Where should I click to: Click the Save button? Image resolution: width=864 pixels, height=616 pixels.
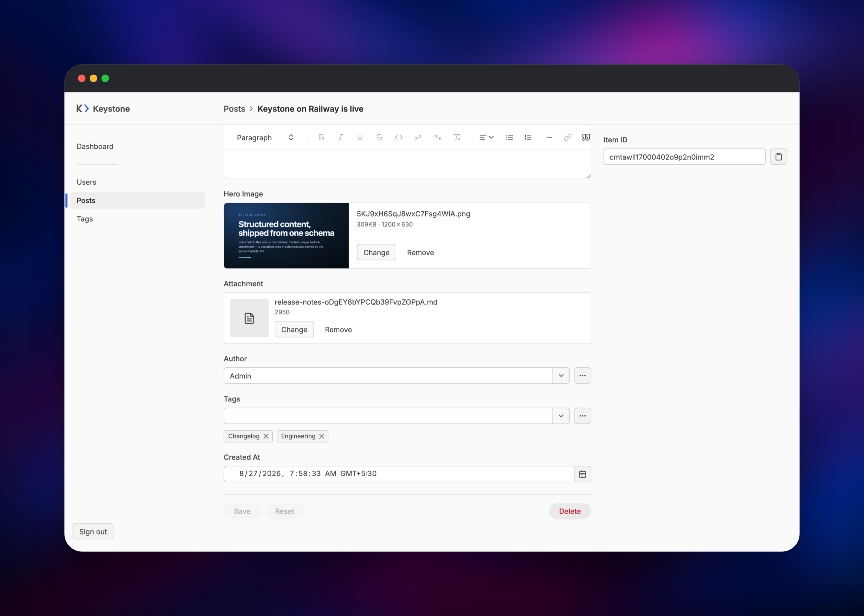click(242, 511)
